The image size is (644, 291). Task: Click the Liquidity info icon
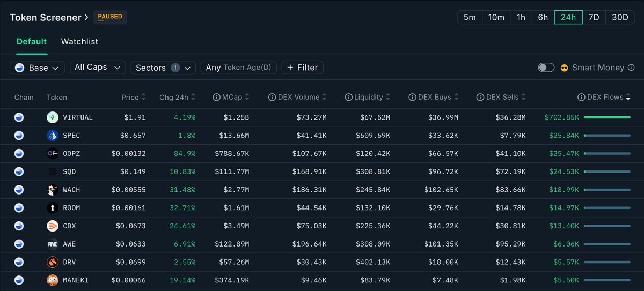pyautogui.click(x=348, y=98)
